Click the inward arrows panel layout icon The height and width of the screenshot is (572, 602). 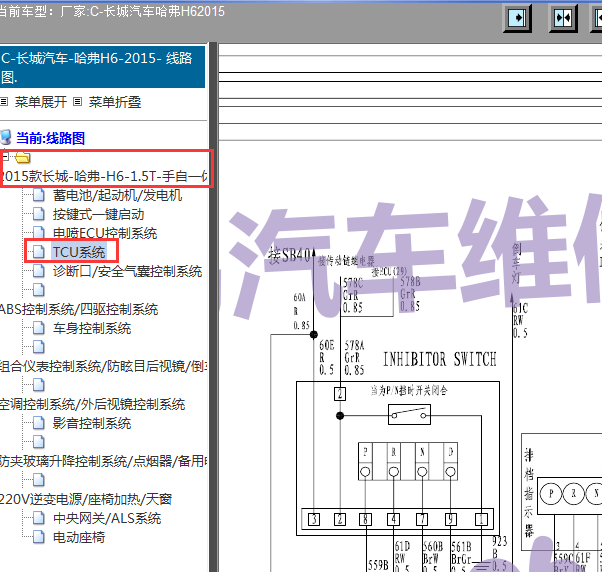coord(563,18)
